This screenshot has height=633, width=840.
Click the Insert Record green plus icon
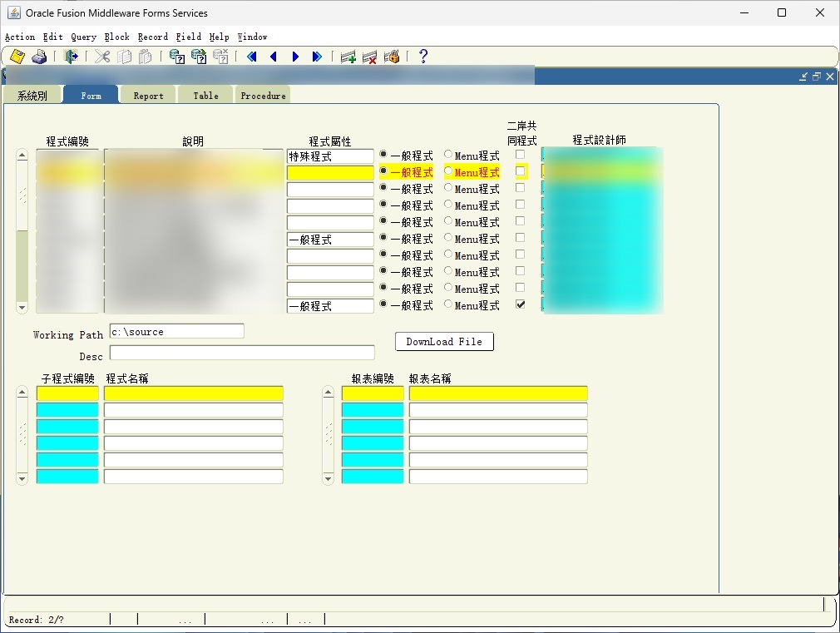348,57
